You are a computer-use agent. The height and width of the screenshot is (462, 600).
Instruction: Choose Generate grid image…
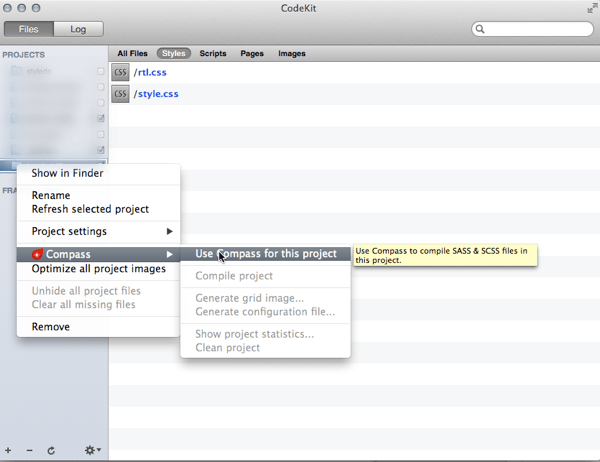(x=266, y=298)
